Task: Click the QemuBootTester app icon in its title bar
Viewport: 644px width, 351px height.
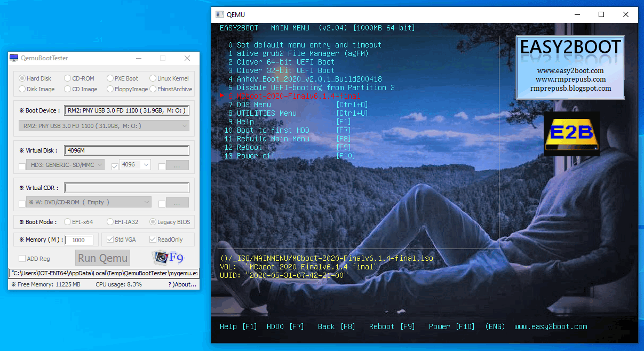Action: click(14, 58)
